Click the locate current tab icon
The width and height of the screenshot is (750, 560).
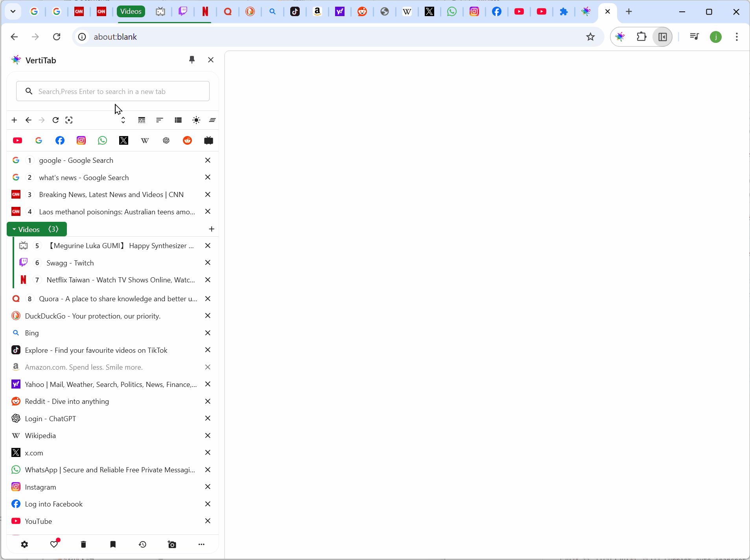coord(69,120)
